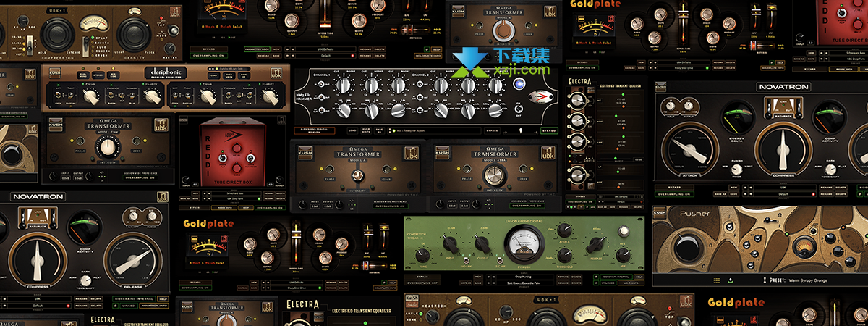Open Pusher preset 'Warm Syrupy Grunge'
Screen dimensions: 868x326
[808, 280]
